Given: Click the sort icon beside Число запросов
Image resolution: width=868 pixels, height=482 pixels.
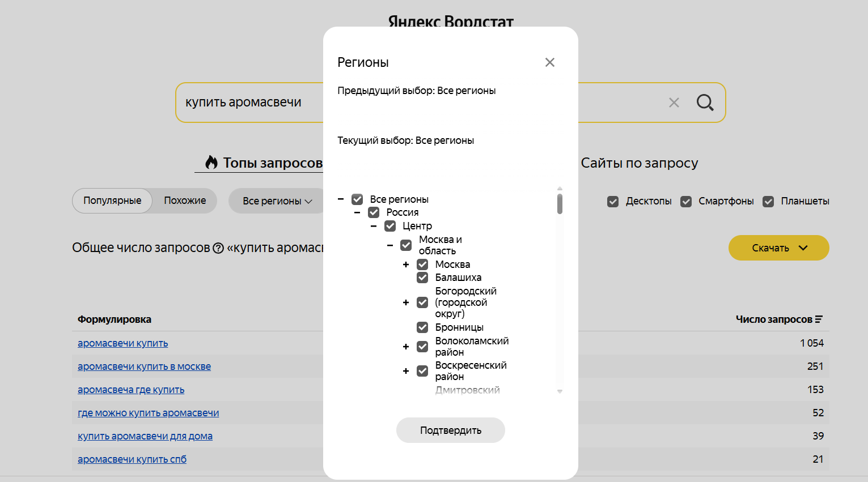Looking at the screenshot, I should pos(819,319).
